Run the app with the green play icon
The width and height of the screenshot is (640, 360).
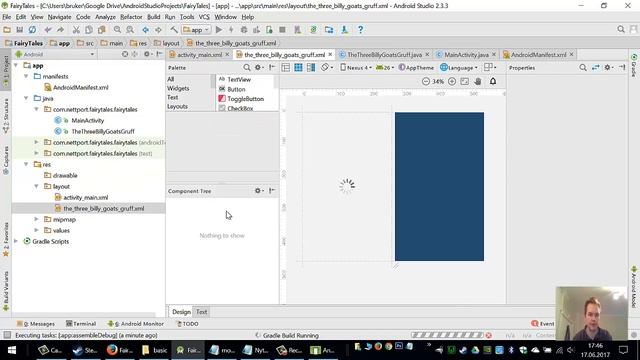click(219, 30)
